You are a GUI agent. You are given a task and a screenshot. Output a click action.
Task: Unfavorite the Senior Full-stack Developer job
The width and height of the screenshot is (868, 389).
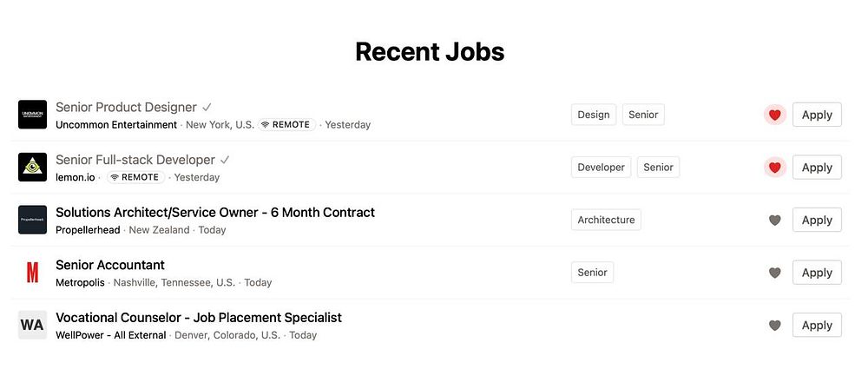(775, 168)
